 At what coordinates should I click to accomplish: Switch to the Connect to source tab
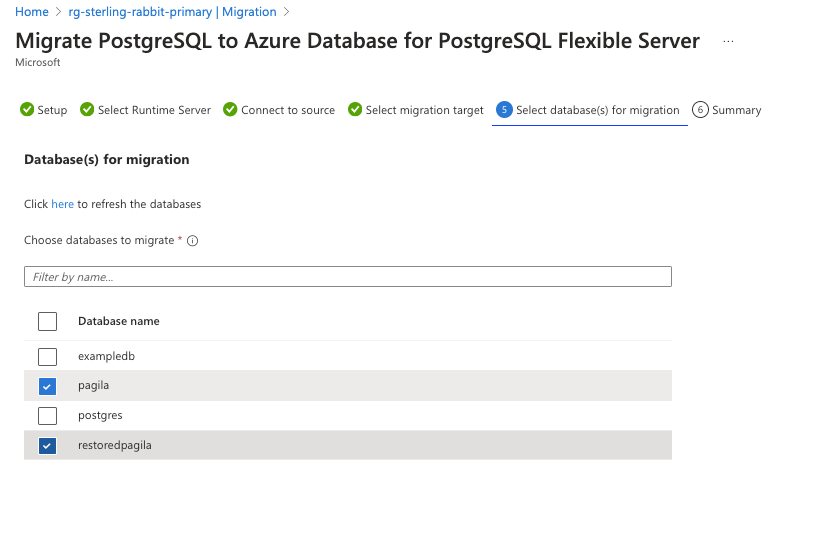[288, 110]
